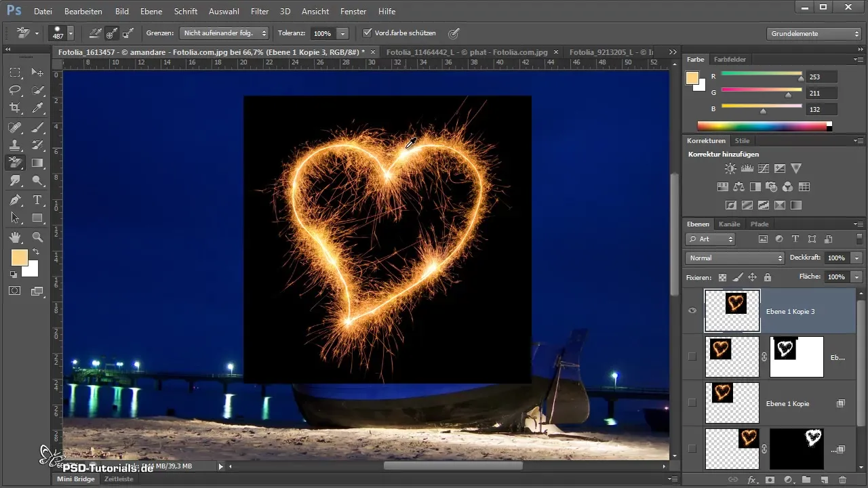Select the Rectangular Marquee tool
868x488 pixels.
[15, 73]
